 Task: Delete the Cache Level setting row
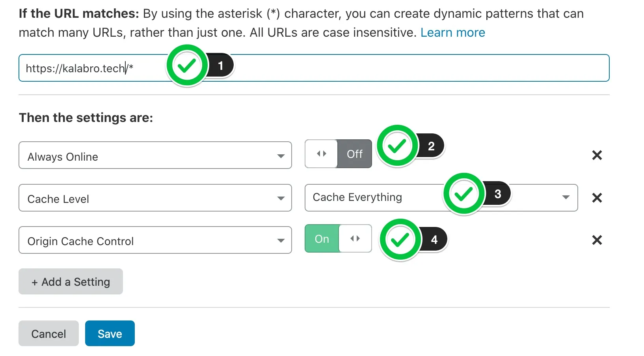tap(597, 198)
